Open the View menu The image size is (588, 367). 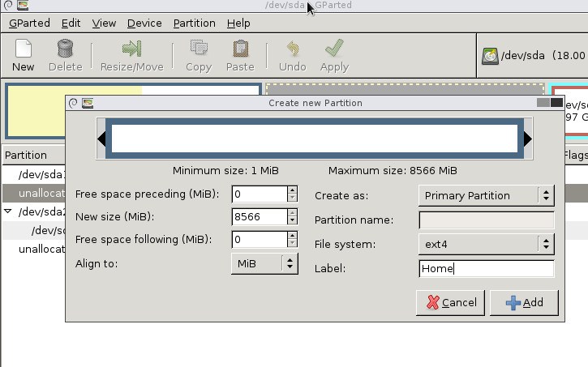pos(104,23)
